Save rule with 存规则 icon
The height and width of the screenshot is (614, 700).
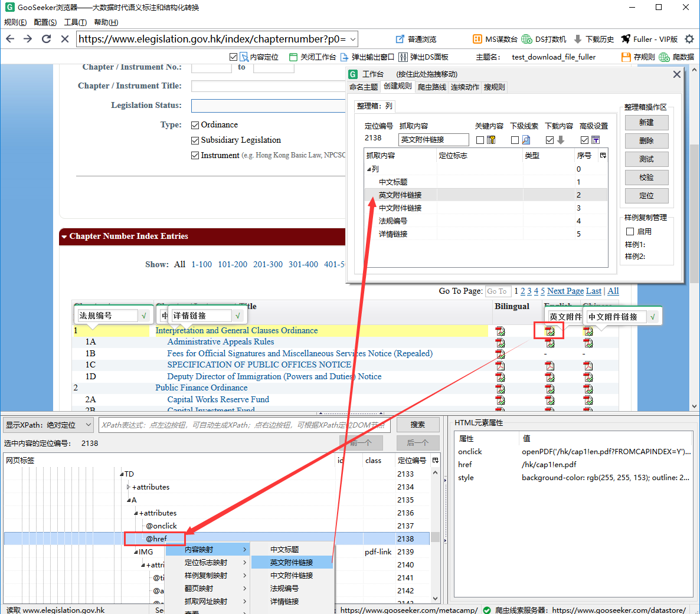click(626, 57)
